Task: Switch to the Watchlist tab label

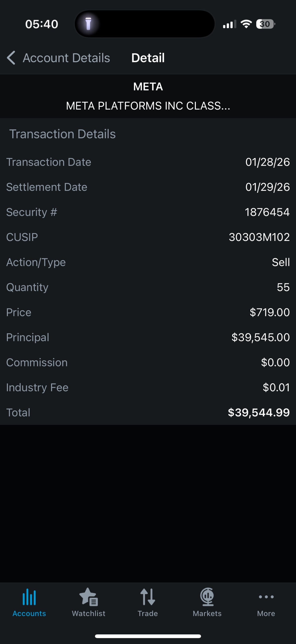Action: pos(88,613)
